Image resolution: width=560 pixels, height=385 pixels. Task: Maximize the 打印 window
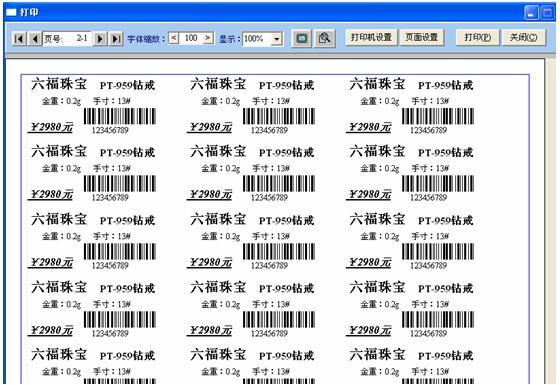pos(547,12)
